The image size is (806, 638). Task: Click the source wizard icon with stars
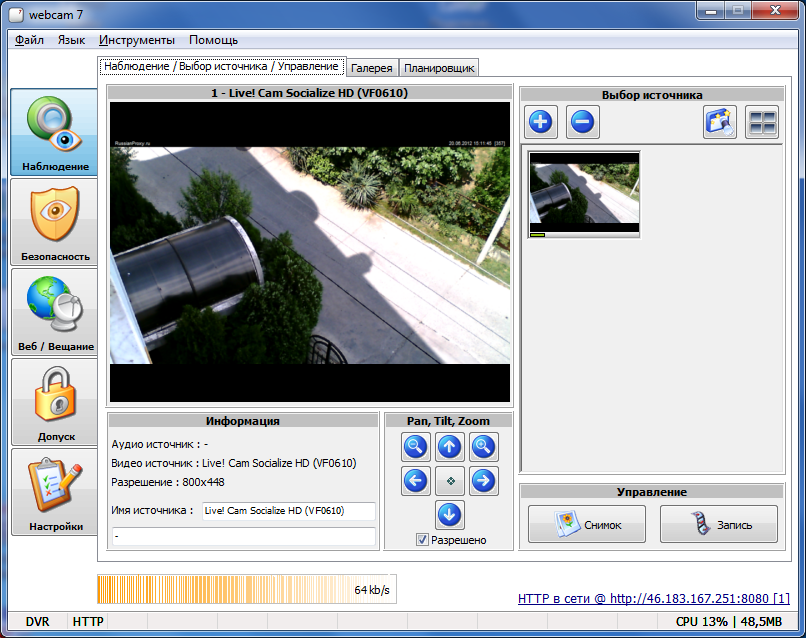720,122
